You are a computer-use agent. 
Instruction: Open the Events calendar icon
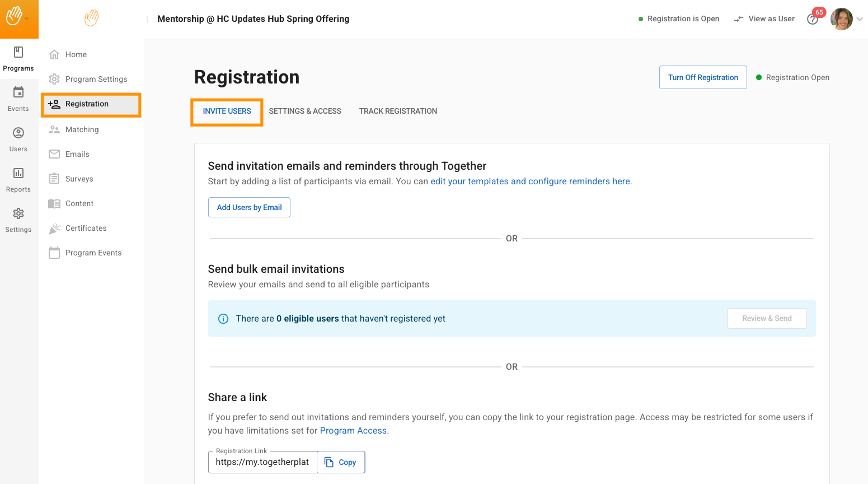tap(18, 93)
